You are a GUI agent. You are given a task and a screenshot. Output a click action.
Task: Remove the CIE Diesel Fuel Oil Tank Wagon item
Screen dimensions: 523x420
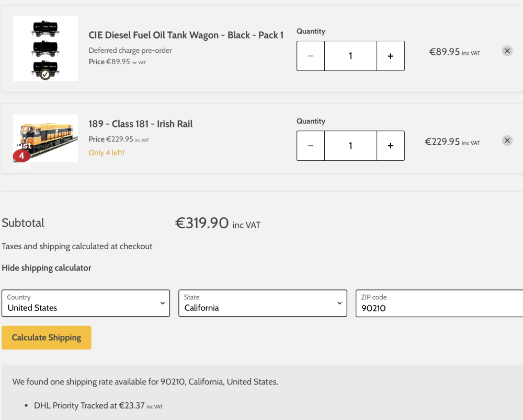[507, 51]
